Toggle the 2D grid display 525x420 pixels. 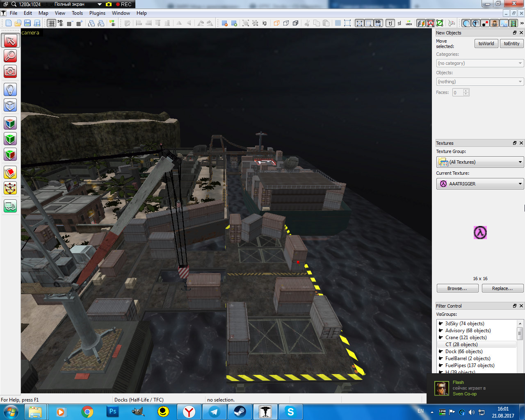(51, 23)
